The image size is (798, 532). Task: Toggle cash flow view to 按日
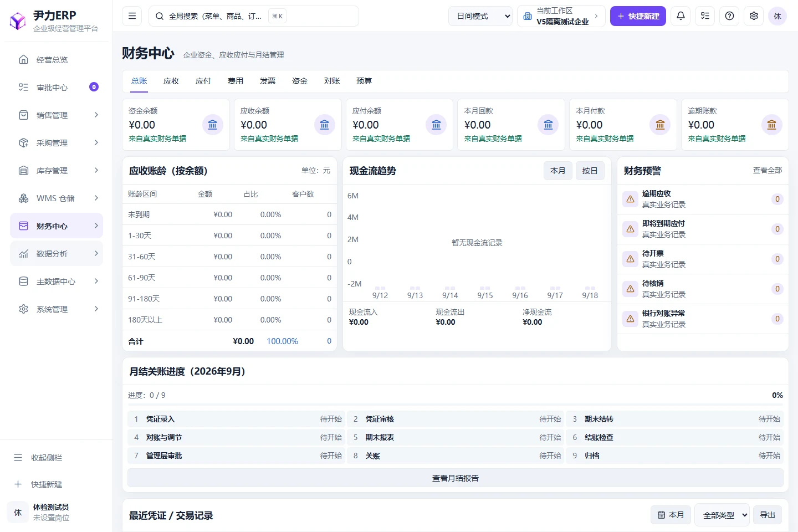tap(590, 171)
